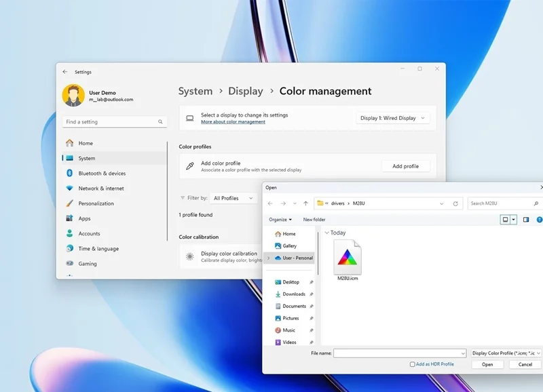
Task: Click the eyedropper icon beside Add color profile
Action: 190,166
